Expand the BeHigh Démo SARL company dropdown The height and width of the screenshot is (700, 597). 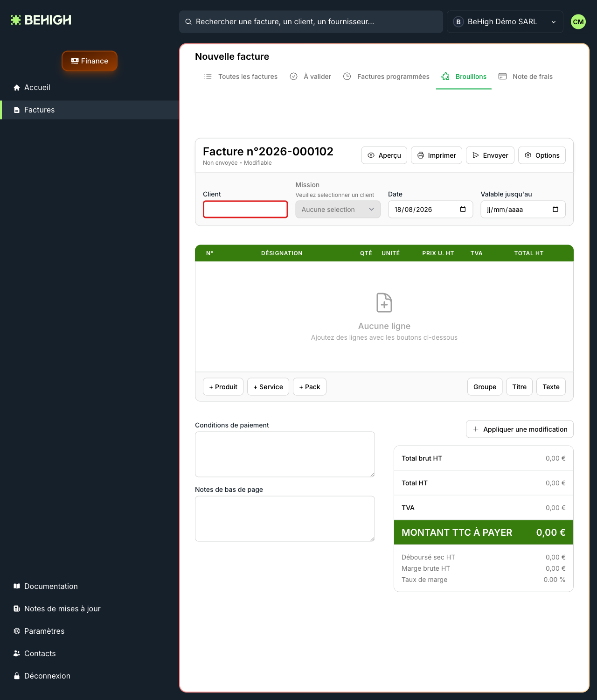505,22
